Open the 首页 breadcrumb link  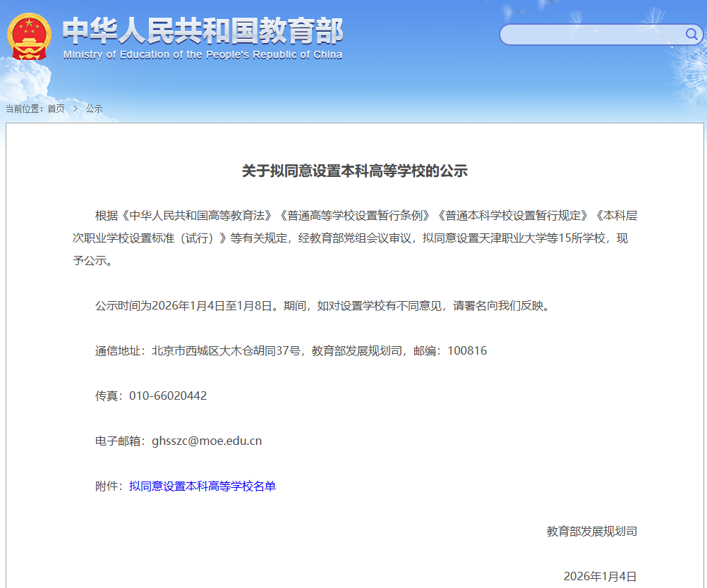tap(56, 109)
